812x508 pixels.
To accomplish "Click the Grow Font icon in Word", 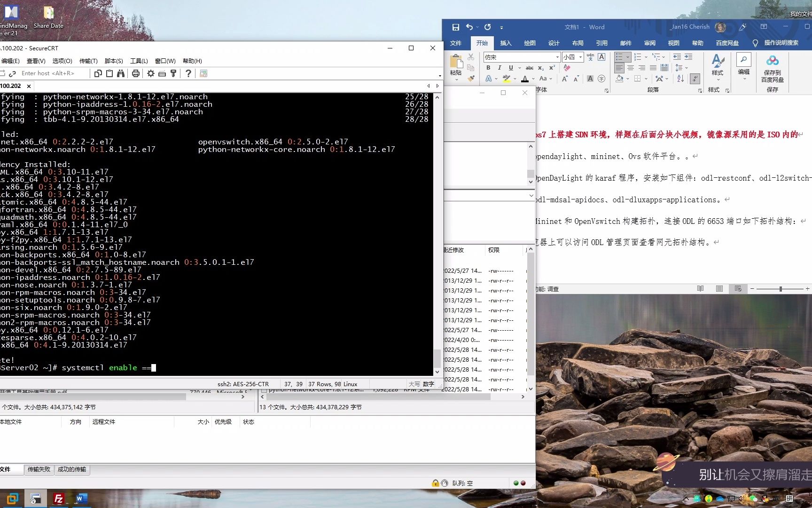I will point(565,79).
